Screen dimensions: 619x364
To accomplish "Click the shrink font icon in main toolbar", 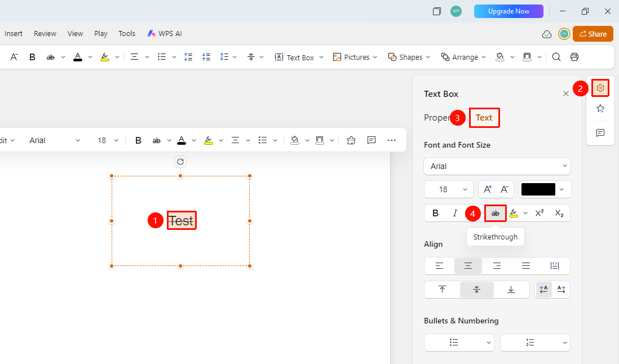I will pyautogui.click(x=14, y=57).
